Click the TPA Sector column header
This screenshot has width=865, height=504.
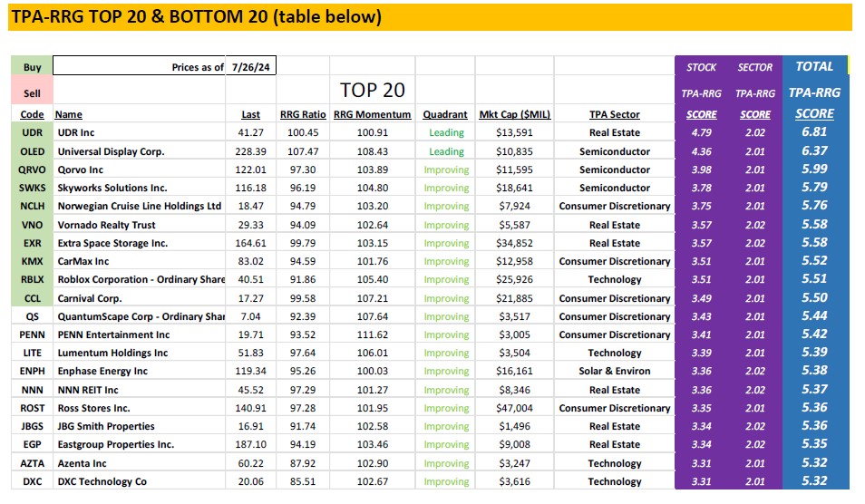pos(615,114)
